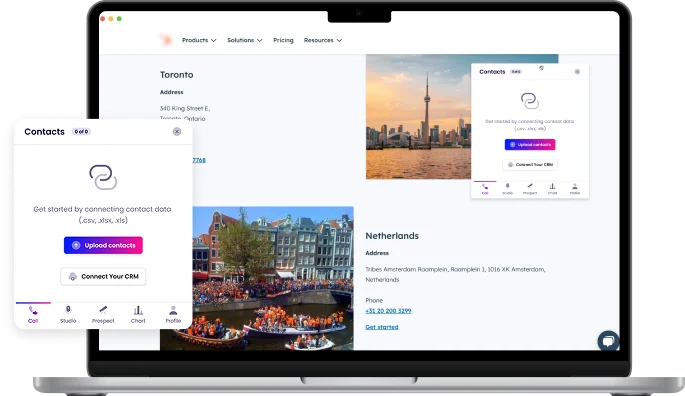The width and height of the screenshot is (685, 396).
Task: Expand the Products dropdown menu
Action: tap(199, 40)
